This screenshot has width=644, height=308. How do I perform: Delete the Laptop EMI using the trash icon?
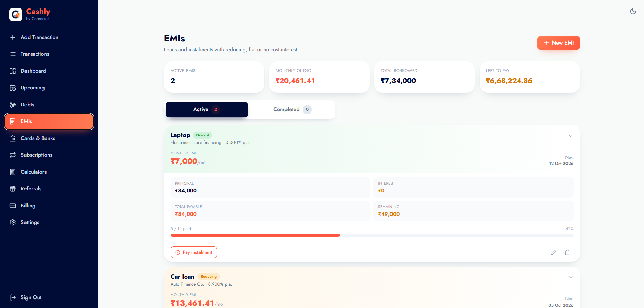tap(567, 252)
